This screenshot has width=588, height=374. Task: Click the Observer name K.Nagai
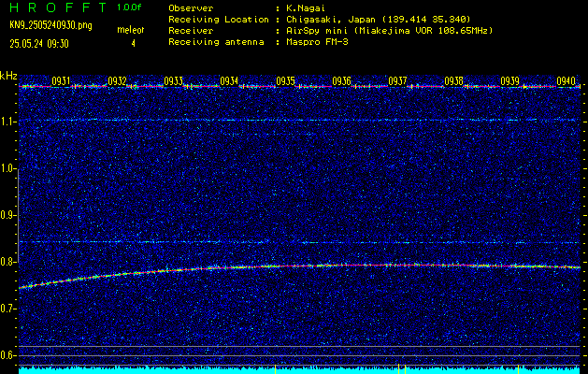[306, 7]
